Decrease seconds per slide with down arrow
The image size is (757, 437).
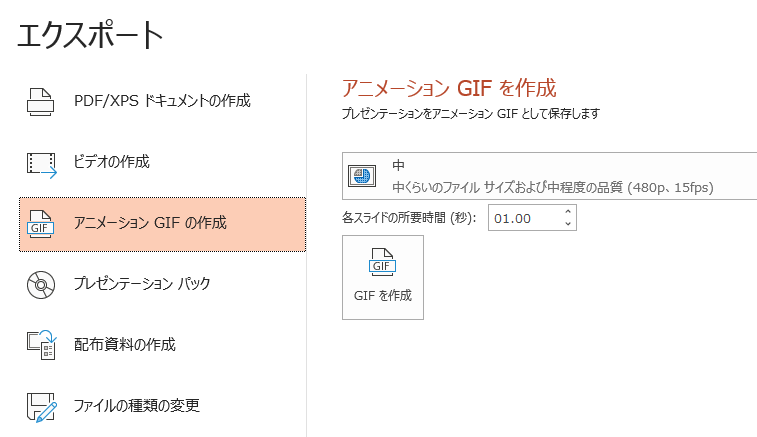pyautogui.click(x=568, y=224)
